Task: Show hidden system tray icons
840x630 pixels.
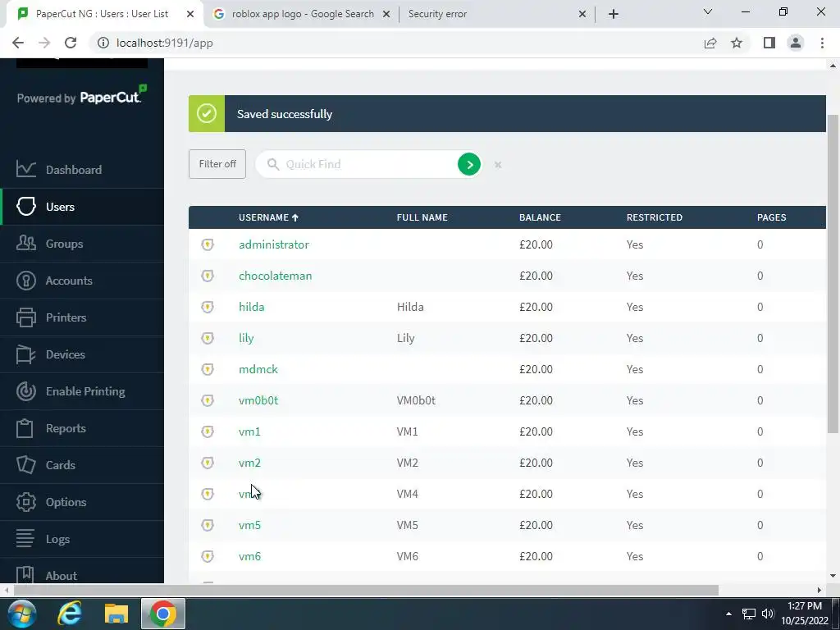Action: tap(728, 614)
